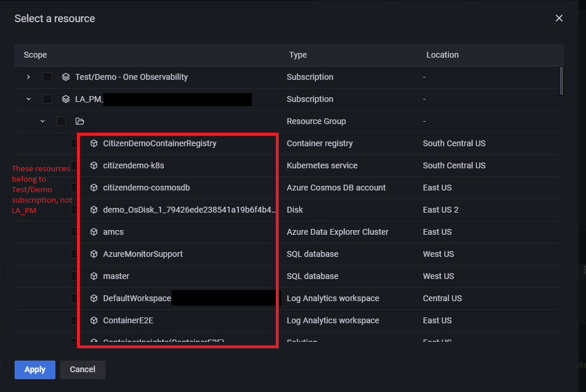Collapse the resource group tree node
The height and width of the screenshot is (392, 586).
[x=42, y=121]
